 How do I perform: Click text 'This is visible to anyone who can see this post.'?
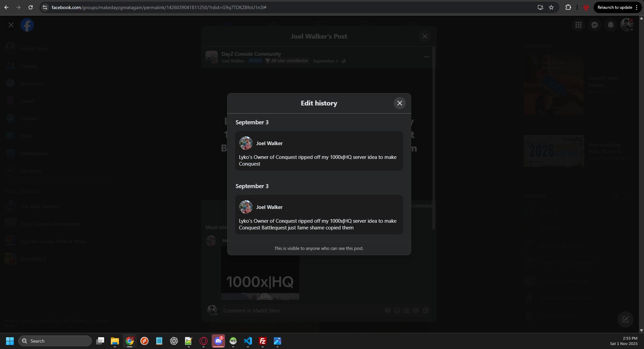(319, 249)
